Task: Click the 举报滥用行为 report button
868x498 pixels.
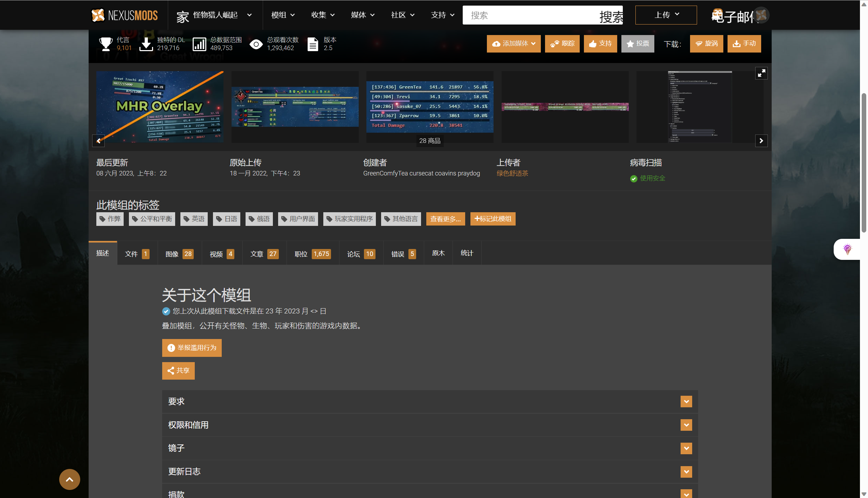Action: (192, 348)
